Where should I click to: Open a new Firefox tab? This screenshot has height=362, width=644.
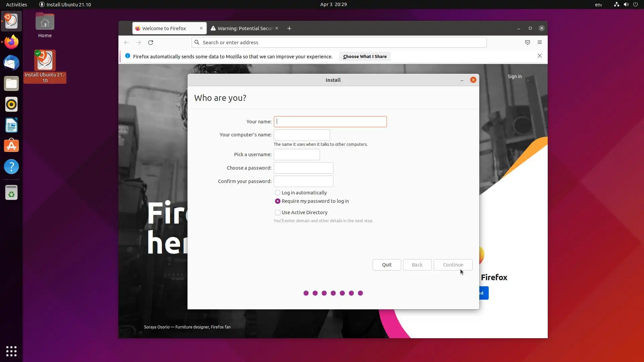point(289,28)
